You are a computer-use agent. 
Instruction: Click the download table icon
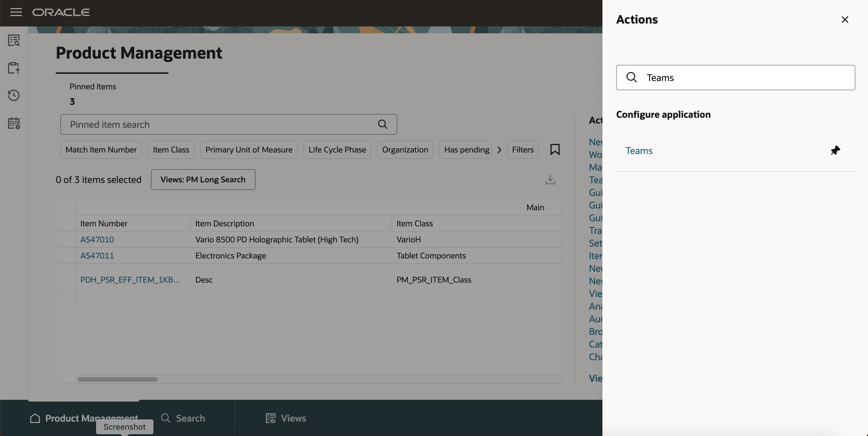click(x=550, y=180)
